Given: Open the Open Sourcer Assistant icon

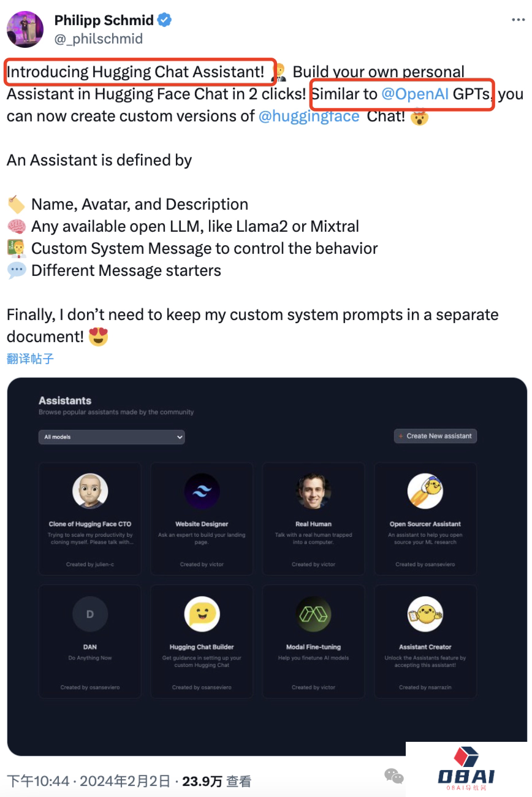Looking at the screenshot, I should coord(425,491).
